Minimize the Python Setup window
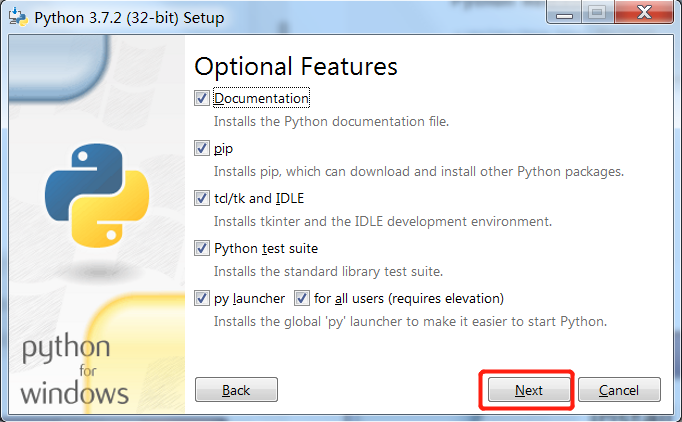This screenshot has width=682, height=422. (564, 12)
